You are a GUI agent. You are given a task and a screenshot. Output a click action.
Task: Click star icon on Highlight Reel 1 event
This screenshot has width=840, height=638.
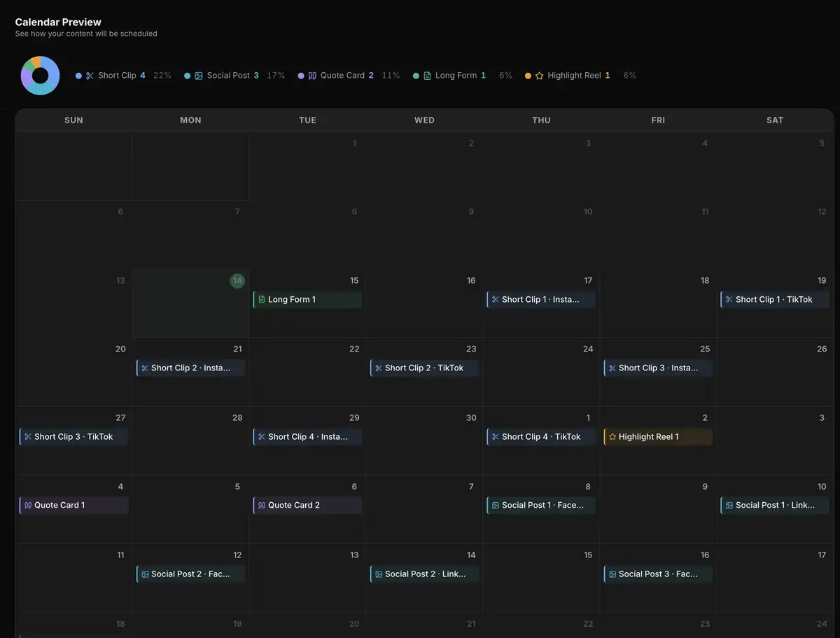click(612, 437)
